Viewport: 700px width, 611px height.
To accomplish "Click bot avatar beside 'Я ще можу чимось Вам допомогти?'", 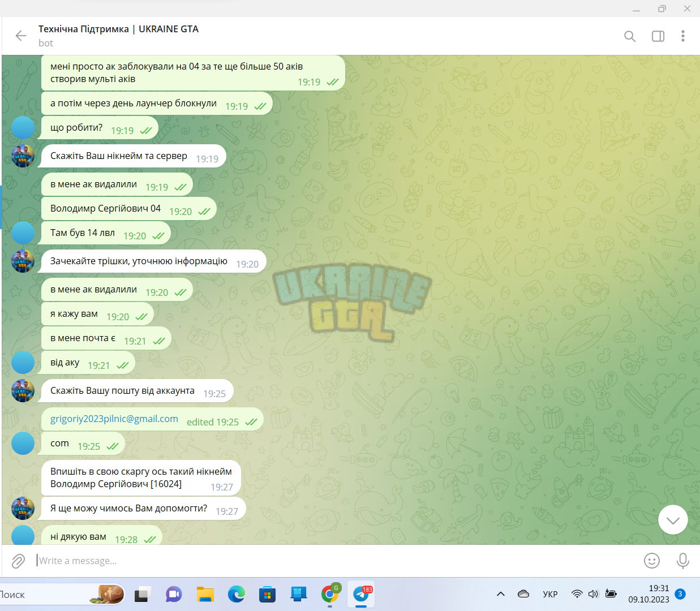I will [23, 509].
